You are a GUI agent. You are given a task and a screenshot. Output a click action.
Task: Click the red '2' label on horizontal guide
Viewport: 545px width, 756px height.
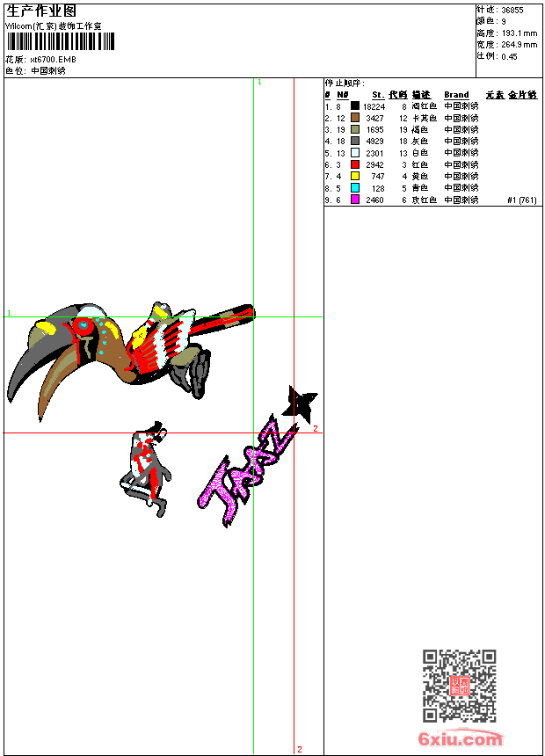click(316, 429)
